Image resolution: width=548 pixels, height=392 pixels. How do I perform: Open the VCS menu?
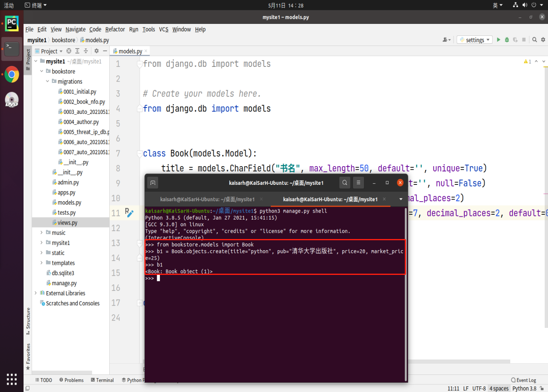click(164, 29)
